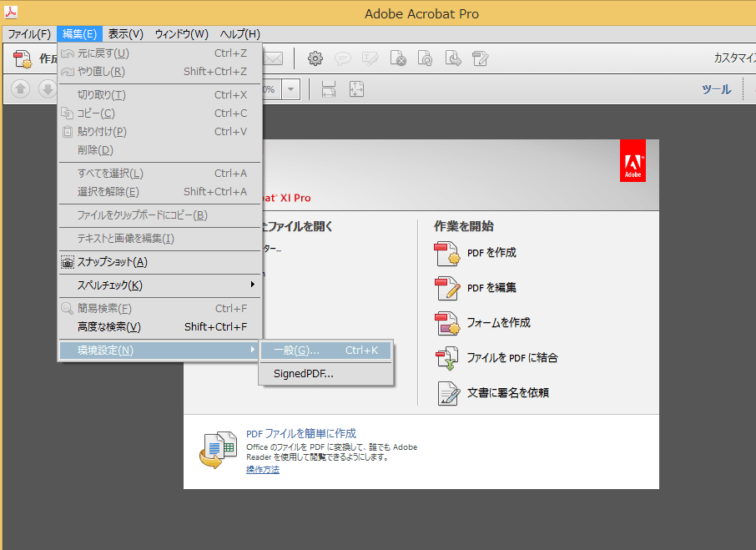Click the PDF を編集 pencil icon
Screen dimensions: 756x550
click(447, 288)
